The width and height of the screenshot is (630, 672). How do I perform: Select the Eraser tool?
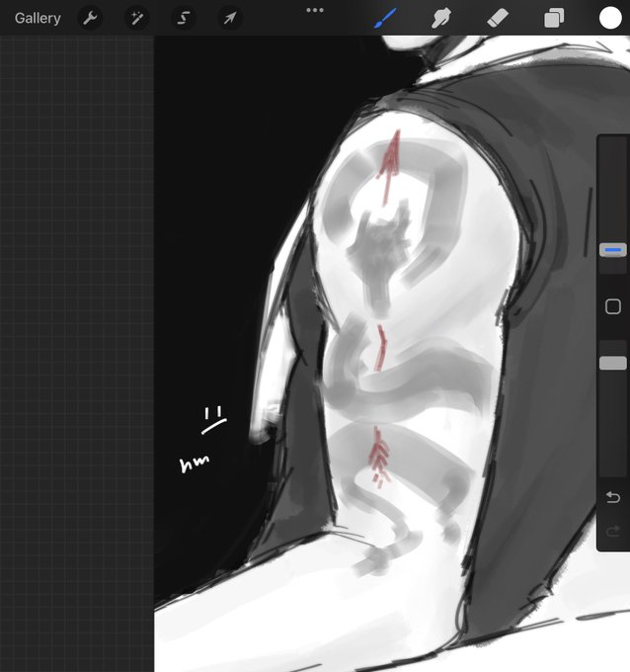click(x=498, y=18)
